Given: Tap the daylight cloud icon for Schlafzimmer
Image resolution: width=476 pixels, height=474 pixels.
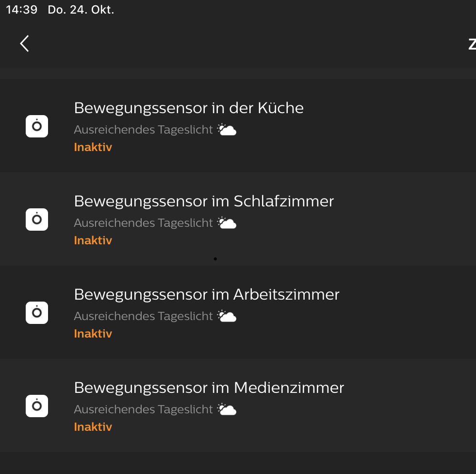Looking at the screenshot, I should pos(227,223).
